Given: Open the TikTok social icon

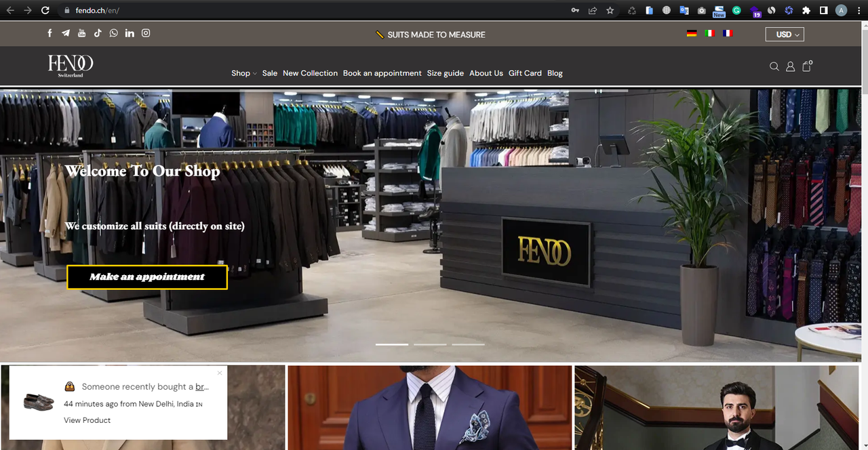Looking at the screenshot, I should 98,33.
